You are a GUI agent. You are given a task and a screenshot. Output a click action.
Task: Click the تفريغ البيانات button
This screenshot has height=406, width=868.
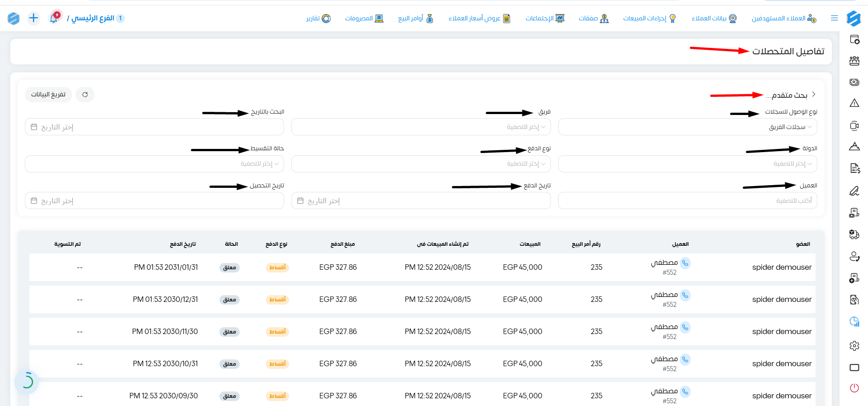click(48, 95)
